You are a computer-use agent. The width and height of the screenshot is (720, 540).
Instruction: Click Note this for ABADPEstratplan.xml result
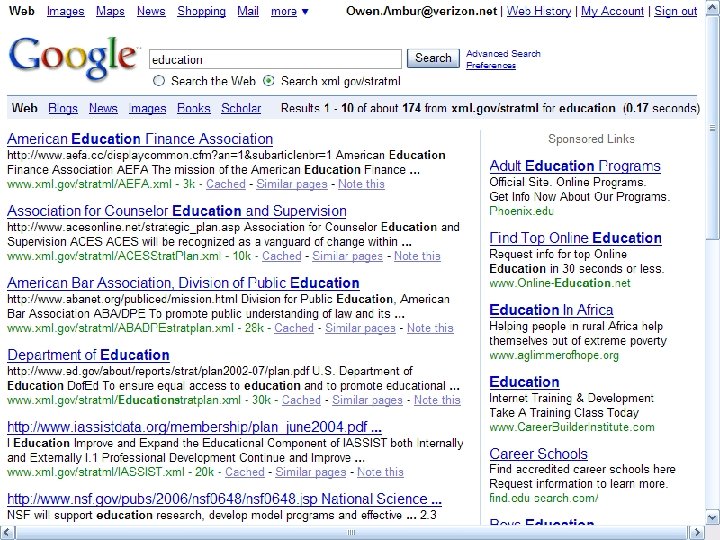pos(430,328)
